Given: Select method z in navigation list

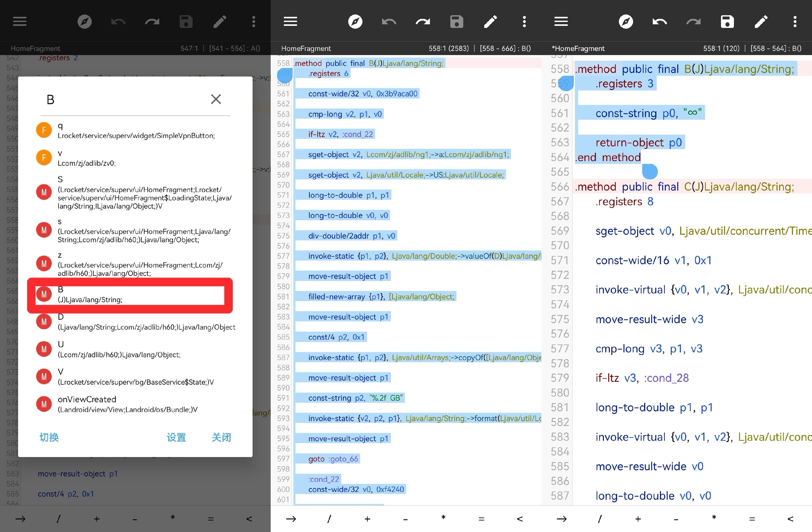Looking at the screenshot, I should click(x=135, y=264).
